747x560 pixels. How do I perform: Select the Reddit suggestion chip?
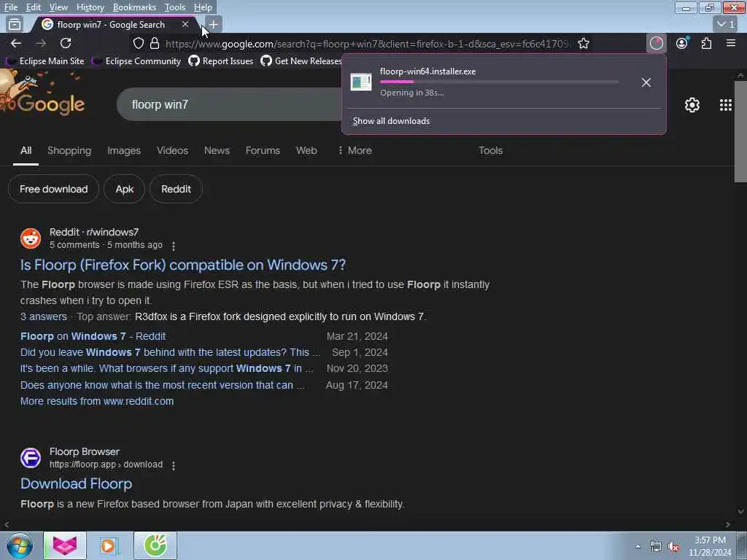pos(176,189)
